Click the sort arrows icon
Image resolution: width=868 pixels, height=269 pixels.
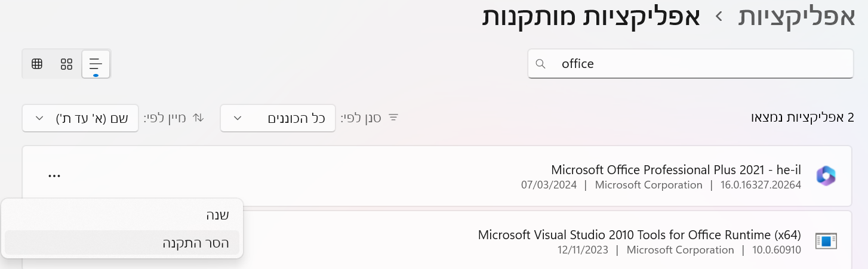[x=198, y=118]
